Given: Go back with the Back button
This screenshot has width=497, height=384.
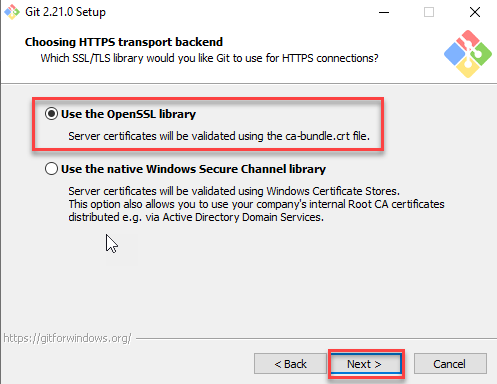Looking at the screenshot, I should pos(290,364).
